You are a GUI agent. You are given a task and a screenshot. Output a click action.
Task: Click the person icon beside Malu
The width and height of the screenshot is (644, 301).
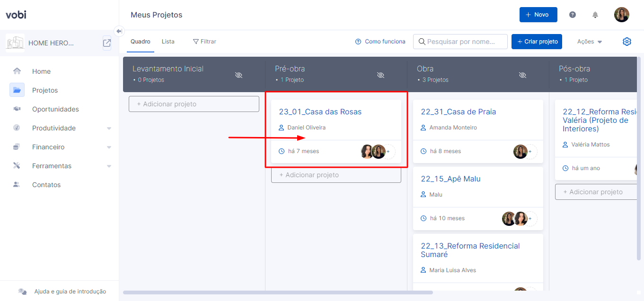[423, 195]
